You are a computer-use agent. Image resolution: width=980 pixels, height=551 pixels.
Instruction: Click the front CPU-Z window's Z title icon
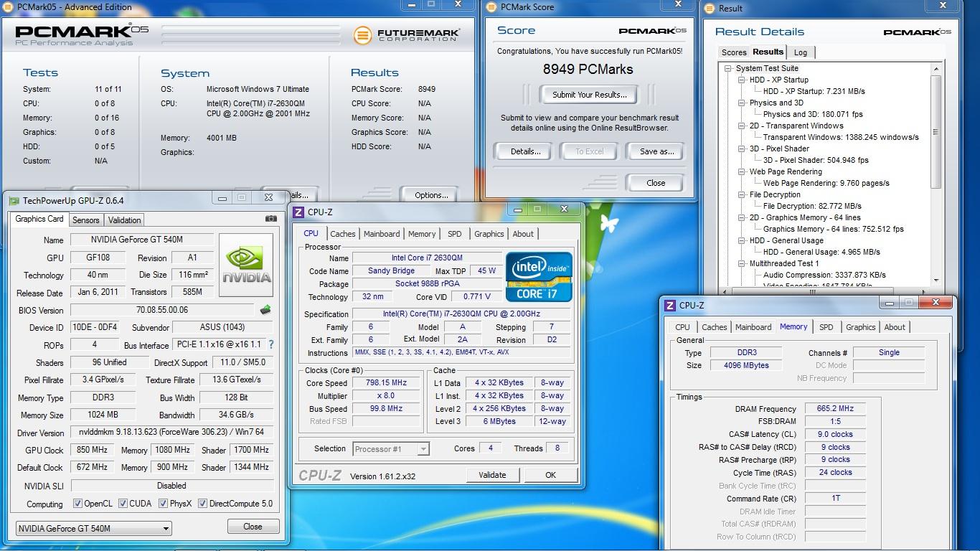[298, 212]
